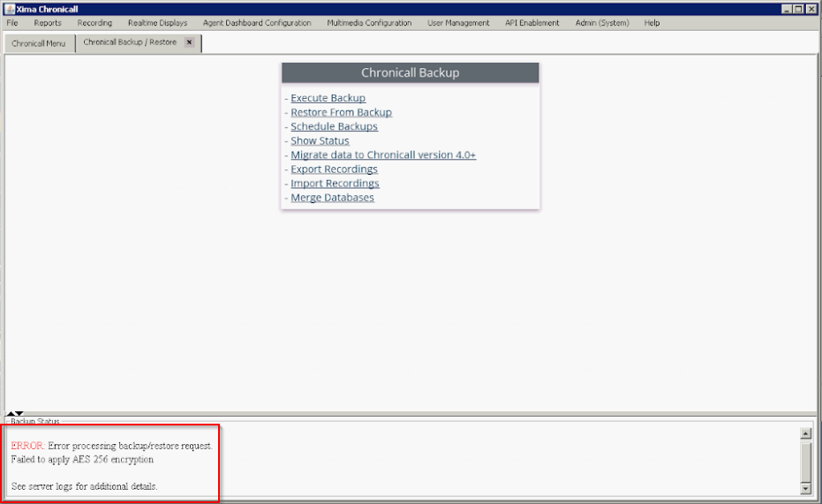Click the Show Status link

pyautogui.click(x=320, y=140)
